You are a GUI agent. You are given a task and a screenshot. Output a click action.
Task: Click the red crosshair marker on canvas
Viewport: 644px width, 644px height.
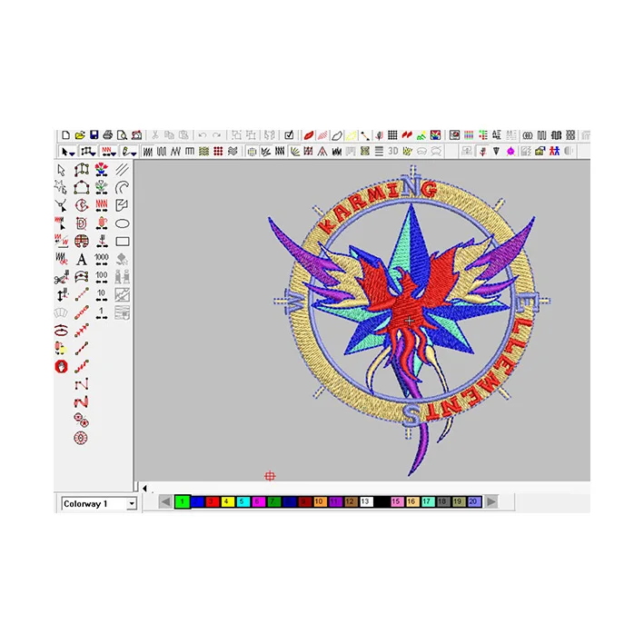[x=270, y=476]
